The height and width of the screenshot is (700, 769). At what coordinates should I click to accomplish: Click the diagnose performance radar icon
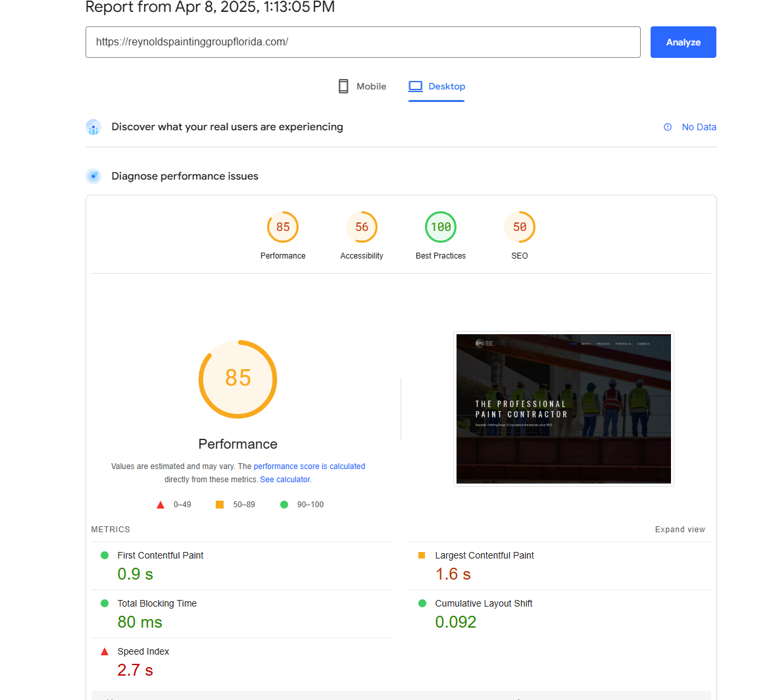pyautogui.click(x=93, y=176)
